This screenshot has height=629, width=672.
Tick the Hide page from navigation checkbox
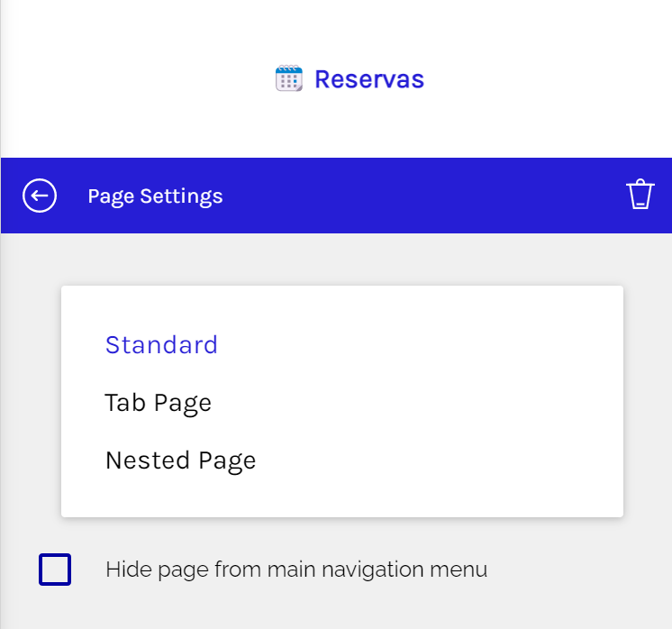55,570
